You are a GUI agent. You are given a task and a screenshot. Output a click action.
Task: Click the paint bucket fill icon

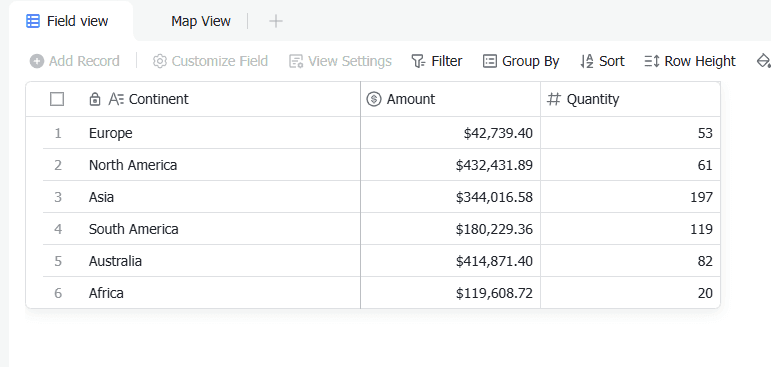click(764, 61)
